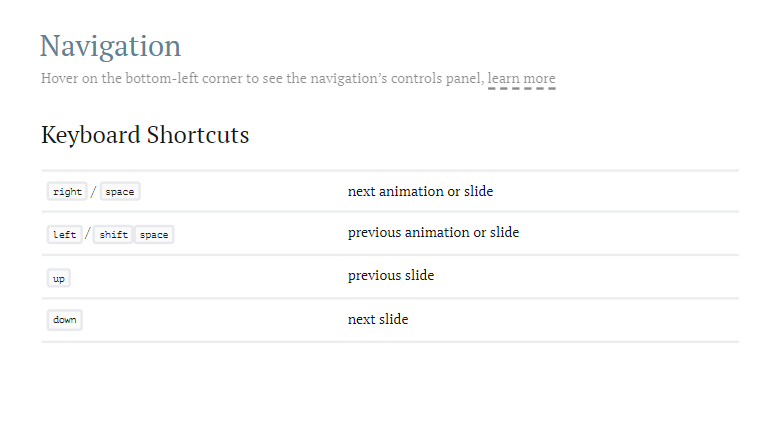The height and width of the screenshot is (434, 776).
Task: Click the 'previous slide' description
Action: 390,275
